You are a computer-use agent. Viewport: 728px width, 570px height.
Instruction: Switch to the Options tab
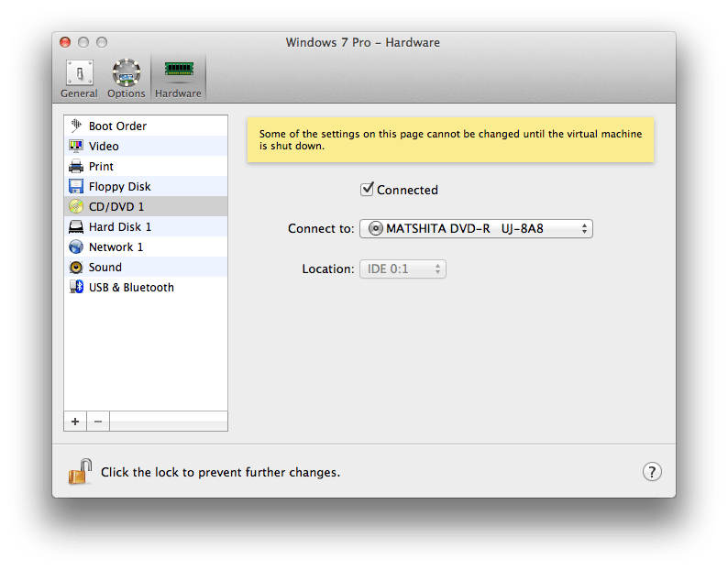coord(127,79)
